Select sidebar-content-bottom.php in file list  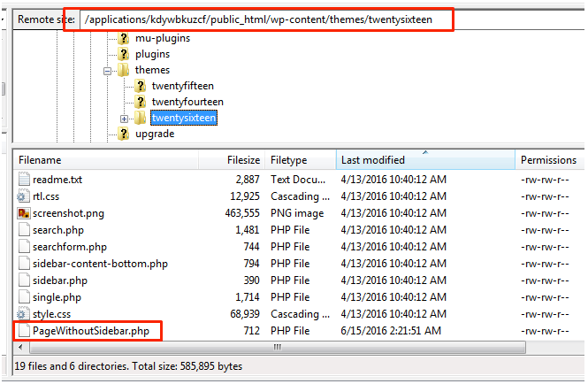(100, 264)
